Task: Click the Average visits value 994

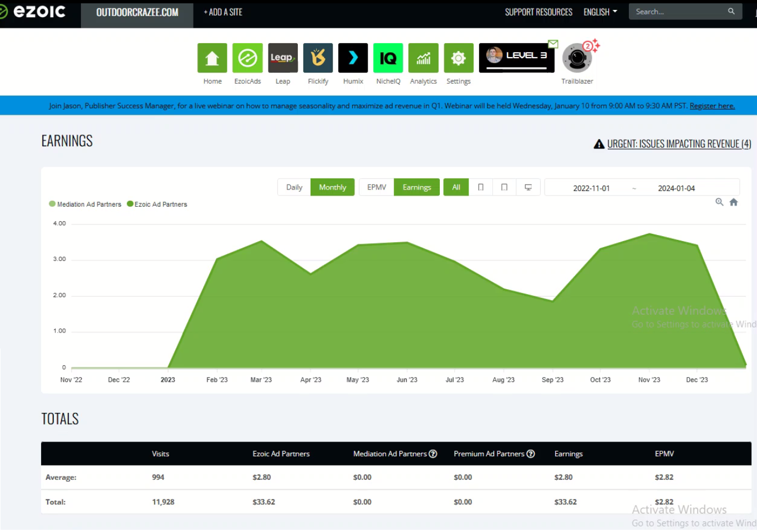Action: tap(158, 477)
